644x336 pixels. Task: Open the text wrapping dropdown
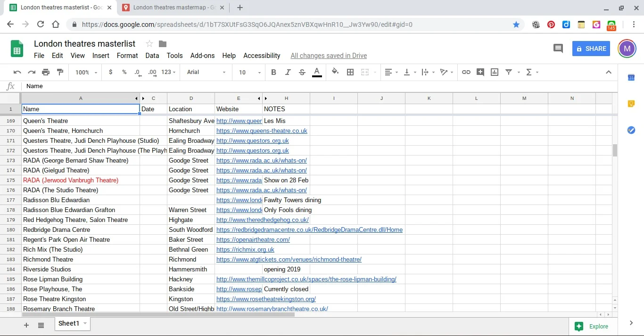[428, 72]
